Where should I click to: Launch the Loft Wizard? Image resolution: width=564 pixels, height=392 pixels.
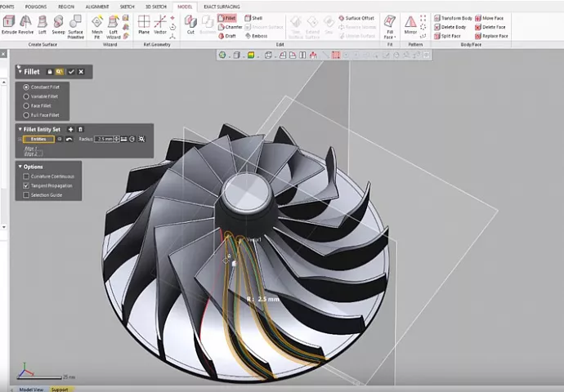[113, 27]
